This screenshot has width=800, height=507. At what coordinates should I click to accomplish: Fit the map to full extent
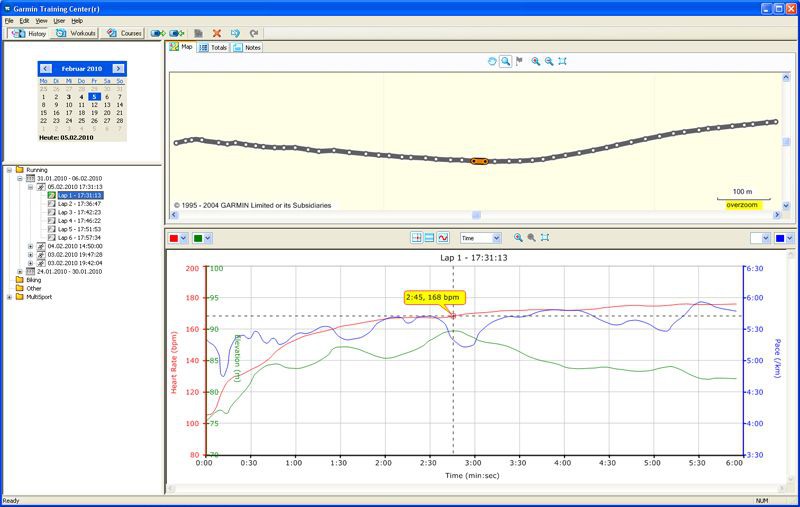point(562,61)
